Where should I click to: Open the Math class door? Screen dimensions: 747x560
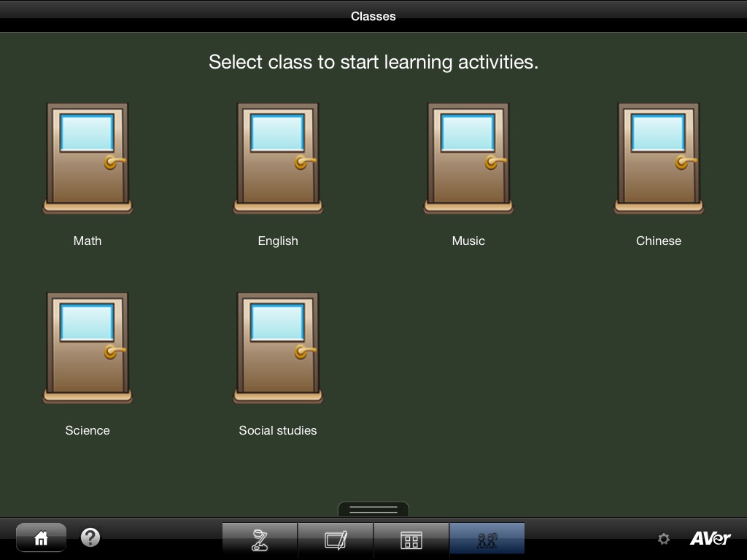pos(88,158)
